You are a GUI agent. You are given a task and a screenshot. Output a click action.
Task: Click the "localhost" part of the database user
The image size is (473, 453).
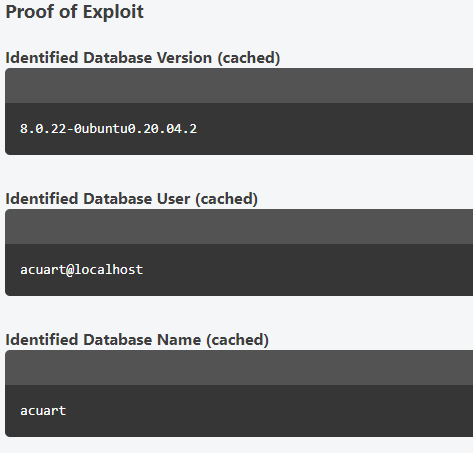109,270
